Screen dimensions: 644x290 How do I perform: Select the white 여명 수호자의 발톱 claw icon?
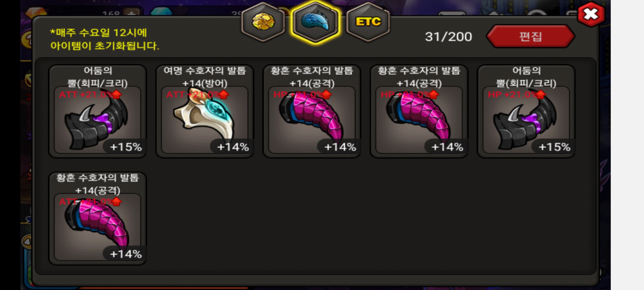(204, 119)
